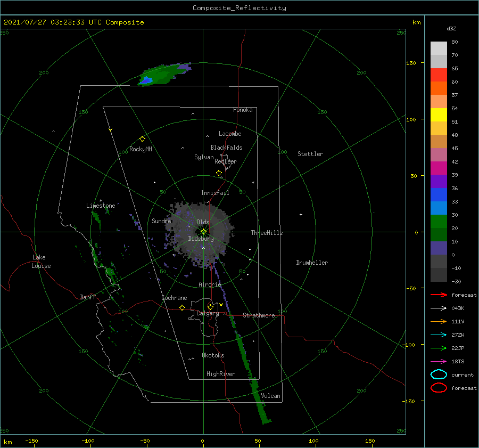Image resolution: width=479 pixels, height=448 pixels.
Task: Click the green 22JP arrow icon
Action: (x=439, y=348)
